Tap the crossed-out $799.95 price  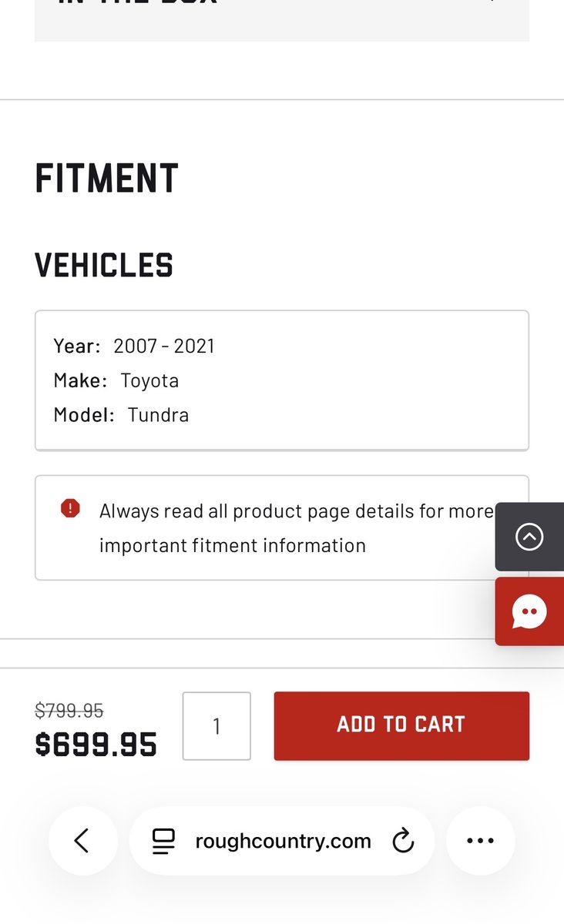[69, 711]
